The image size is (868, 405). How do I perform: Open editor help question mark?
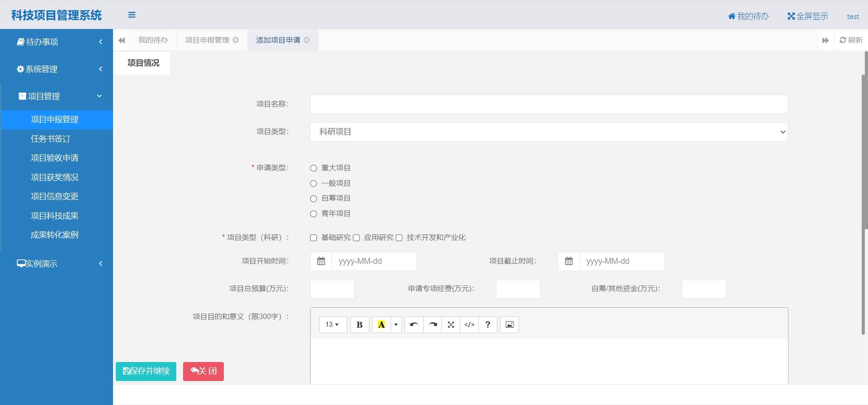pyautogui.click(x=488, y=324)
